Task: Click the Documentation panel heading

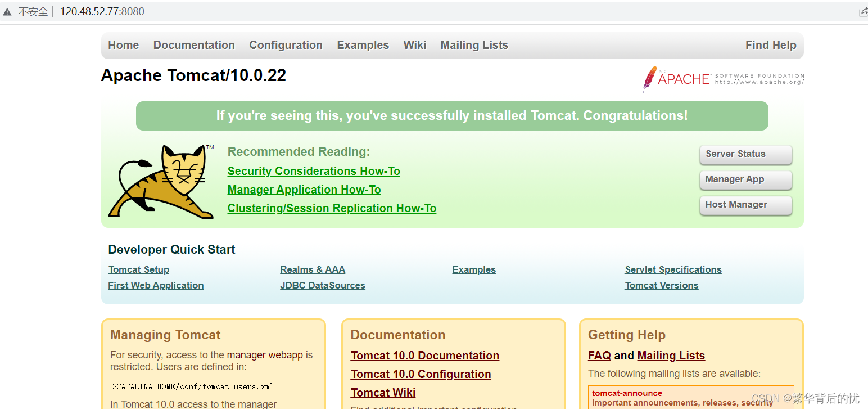Action: point(398,335)
